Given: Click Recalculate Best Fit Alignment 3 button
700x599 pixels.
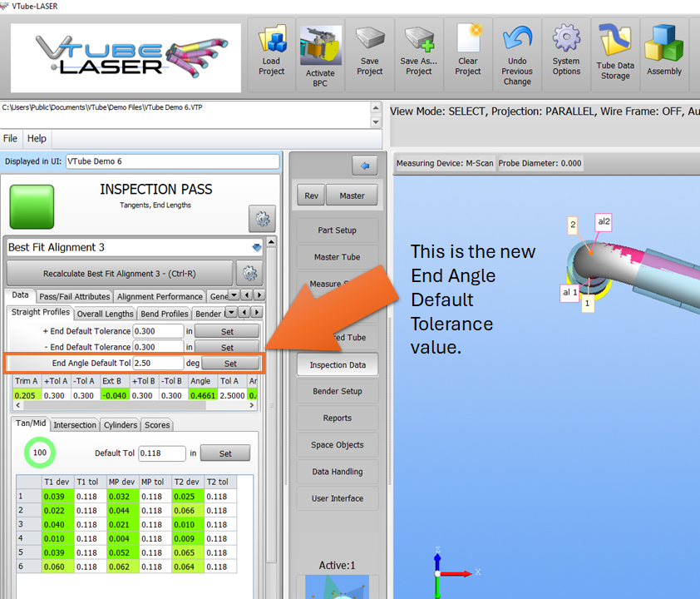Looking at the screenshot, I should click(x=120, y=274).
